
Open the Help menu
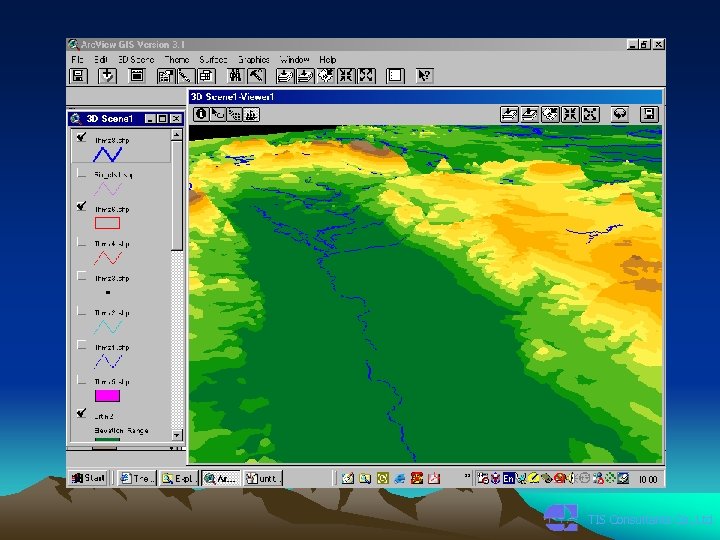(328, 60)
